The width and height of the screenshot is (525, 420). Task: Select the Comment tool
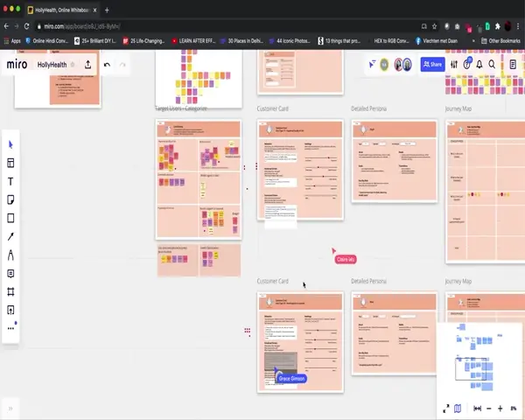10,274
